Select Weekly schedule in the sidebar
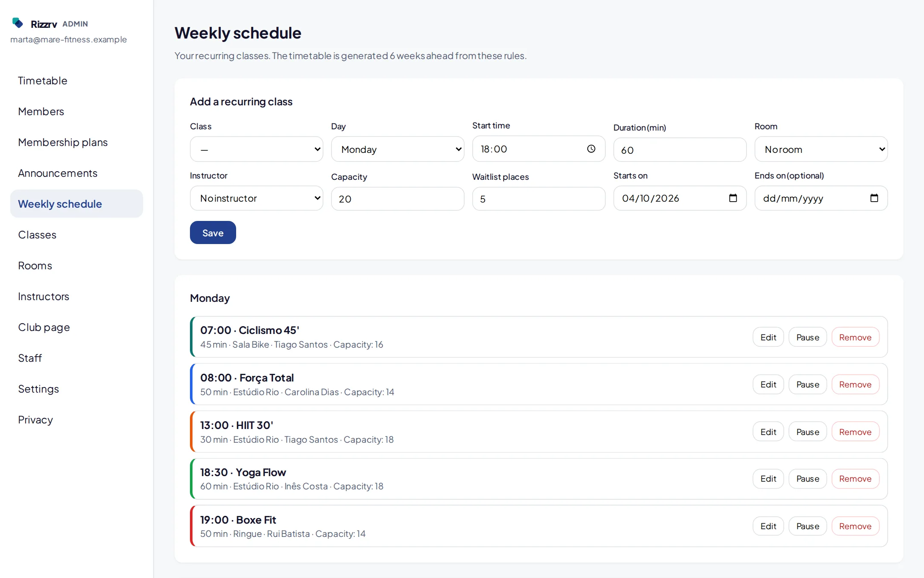The width and height of the screenshot is (924, 578). [77, 204]
